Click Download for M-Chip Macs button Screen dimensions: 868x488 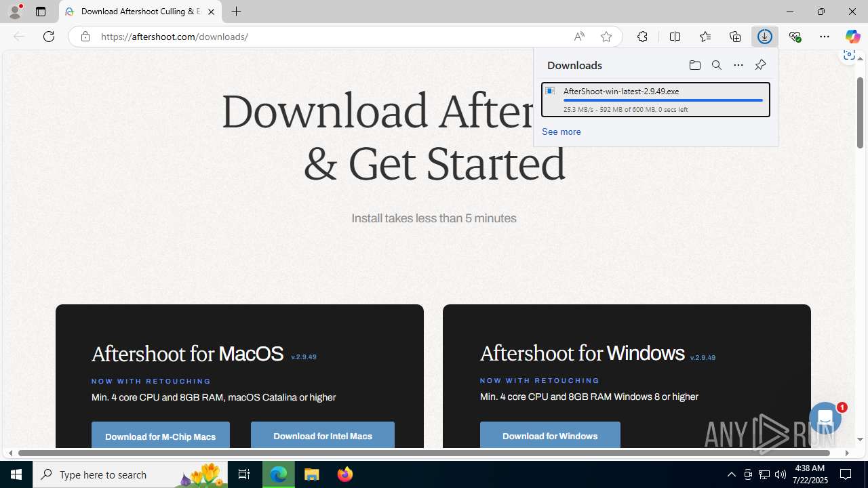click(161, 435)
